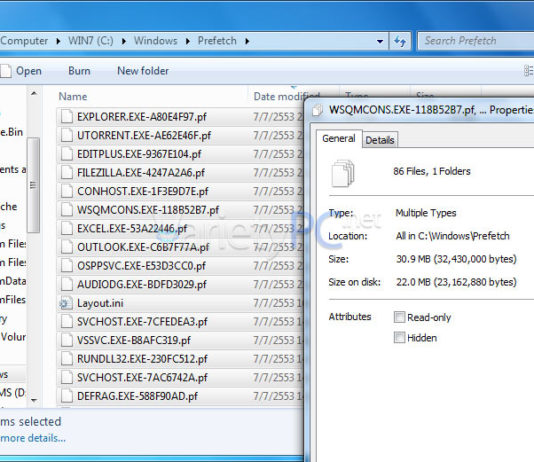Screen dimensions: 534x462
Task: Click the EXPLORER.EXE-A80E4F97.pf file icon
Action: [x=67, y=117]
